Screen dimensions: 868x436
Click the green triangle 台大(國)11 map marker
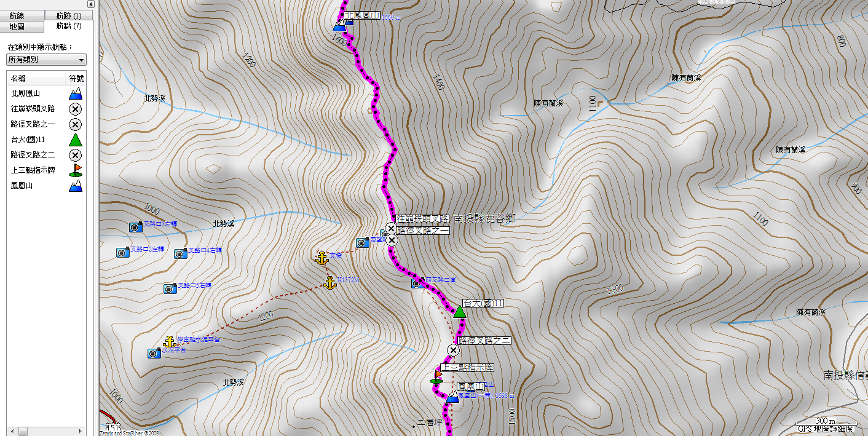click(459, 311)
